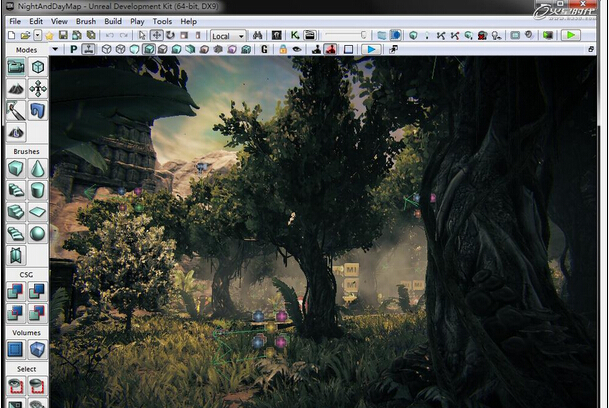Toggle the Translate move widget mode
609x408 pixels.
tap(157, 35)
